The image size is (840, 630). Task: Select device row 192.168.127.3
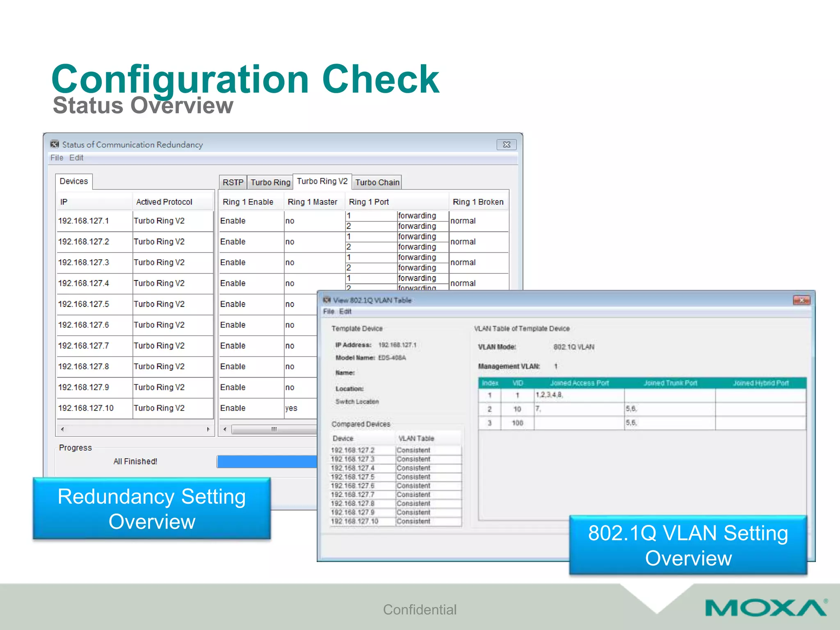click(135, 262)
